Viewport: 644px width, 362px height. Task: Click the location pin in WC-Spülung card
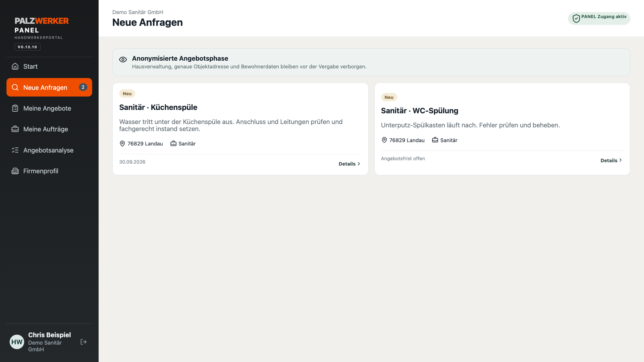pos(384,140)
